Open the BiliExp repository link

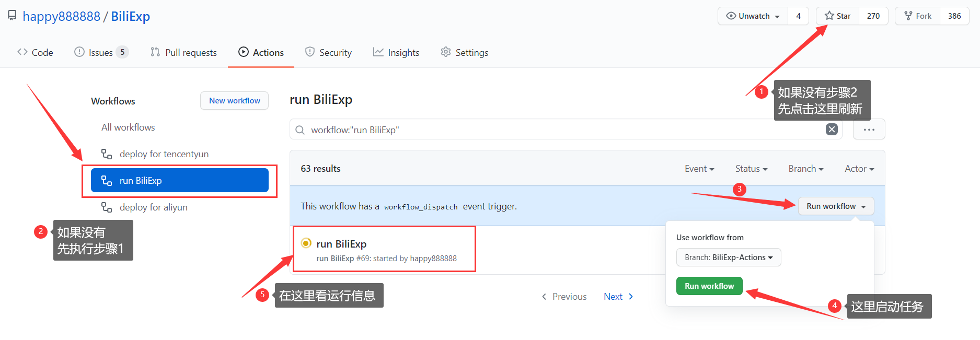(x=130, y=16)
